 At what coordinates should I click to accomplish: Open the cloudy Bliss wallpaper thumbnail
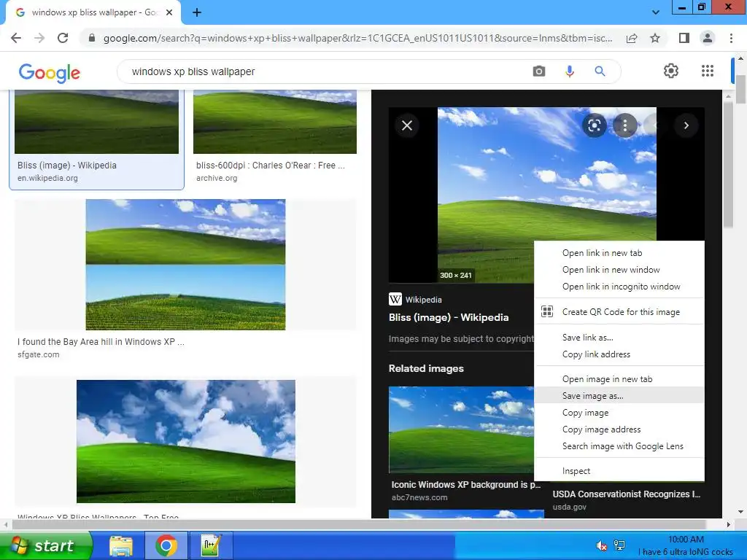(x=186, y=441)
